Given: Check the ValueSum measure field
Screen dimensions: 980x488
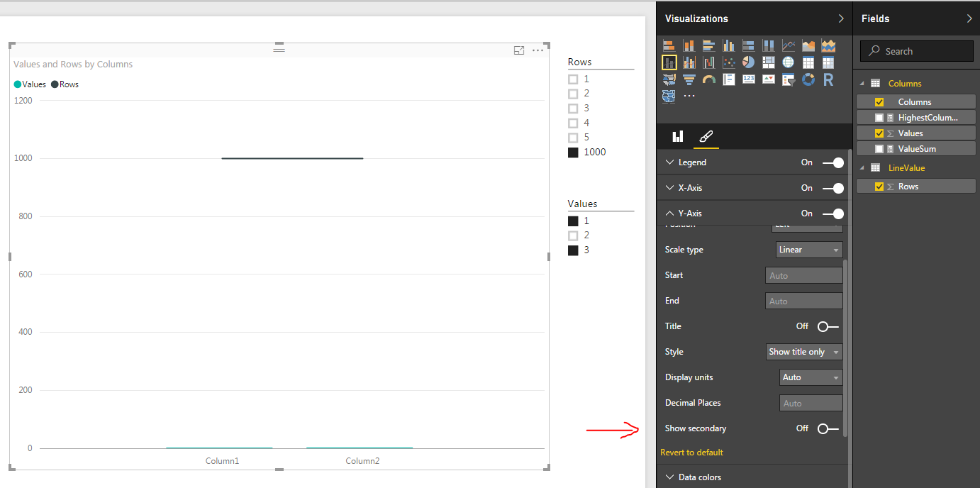Looking at the screenshot, I should pos(879,149).
